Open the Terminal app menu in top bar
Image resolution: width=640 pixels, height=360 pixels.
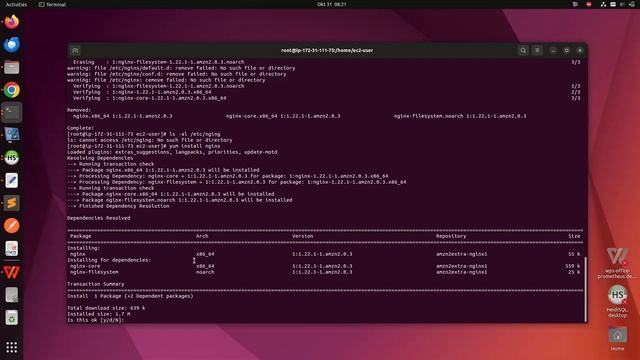pyautogui.click(x=52, y=4)
